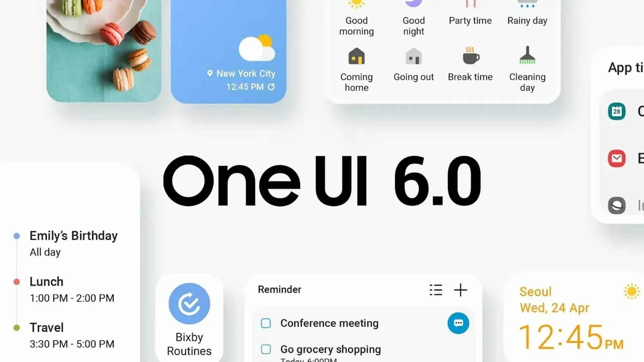Select the 'Cleaning day' routine icon
644x362 pixels.
tap(527, 57)
